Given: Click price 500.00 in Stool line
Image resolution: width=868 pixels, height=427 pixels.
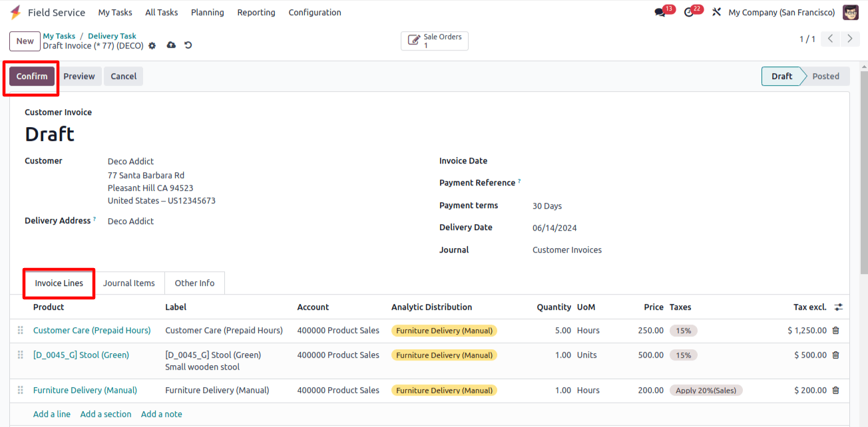Looking at the screenshot, I should click(x=651, y=355).
